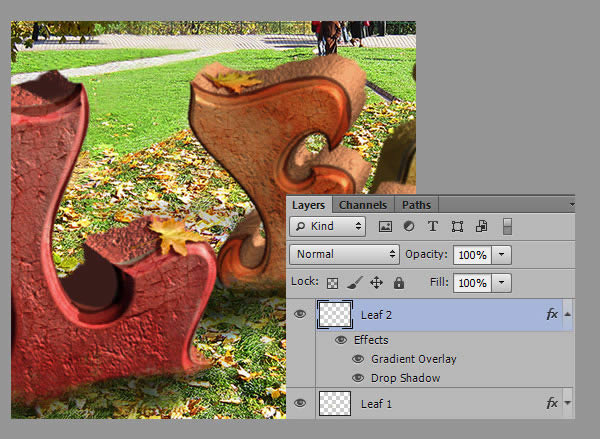Click the pixel layer filter icon
The image size is (600, 439).
click(385, 227)
